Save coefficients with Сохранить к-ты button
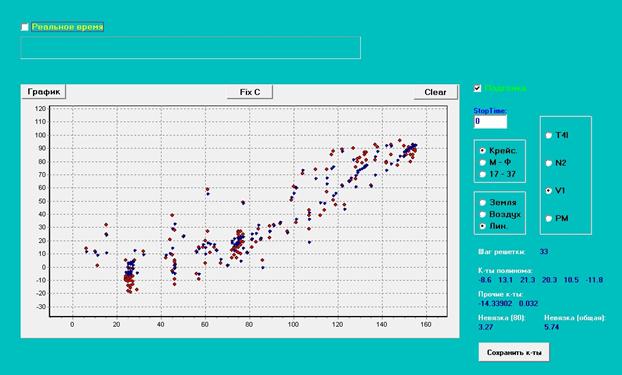The image size is (622, 375). tap(514, 352)
